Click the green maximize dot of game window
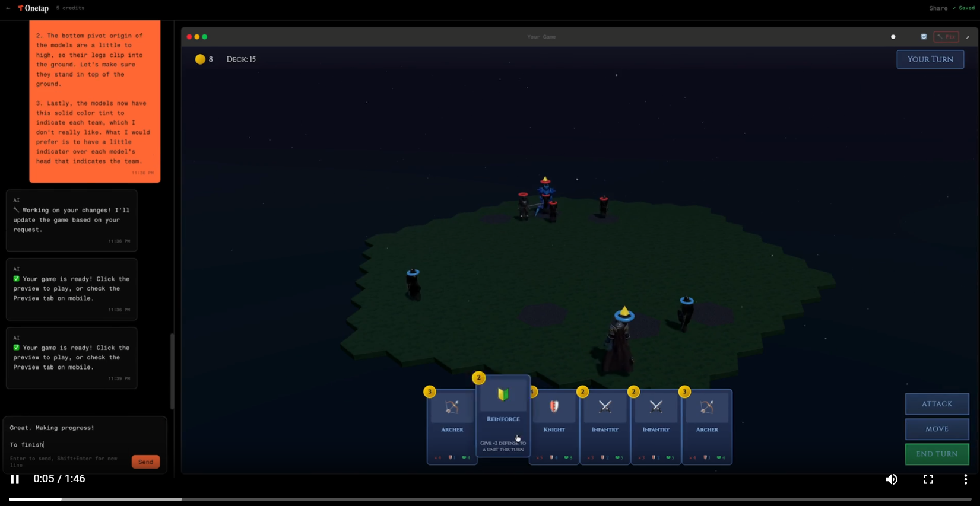Screen dimensions: 980x506 pos(205,37)
